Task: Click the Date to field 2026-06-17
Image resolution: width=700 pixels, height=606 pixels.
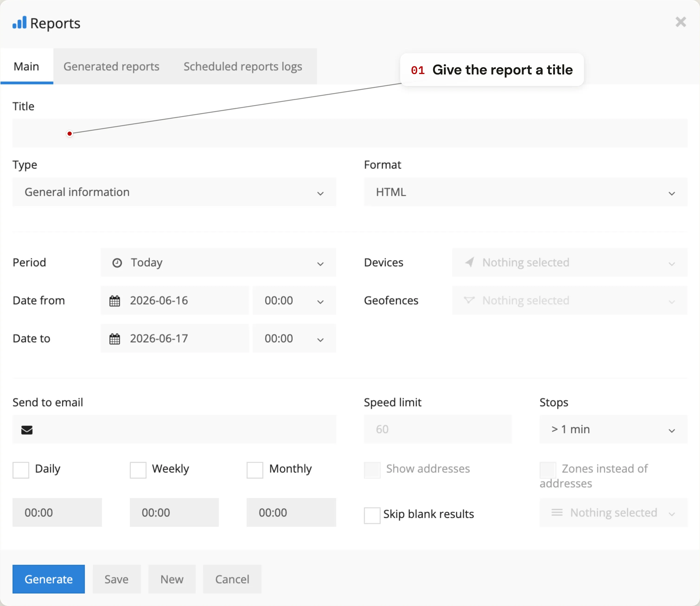Action: coord(175,338)
